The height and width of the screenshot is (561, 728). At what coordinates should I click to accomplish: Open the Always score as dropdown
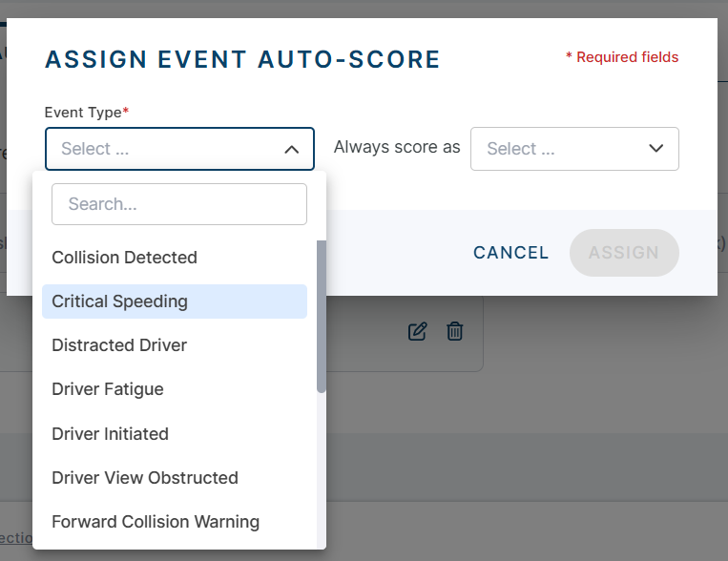coord(574,149)
